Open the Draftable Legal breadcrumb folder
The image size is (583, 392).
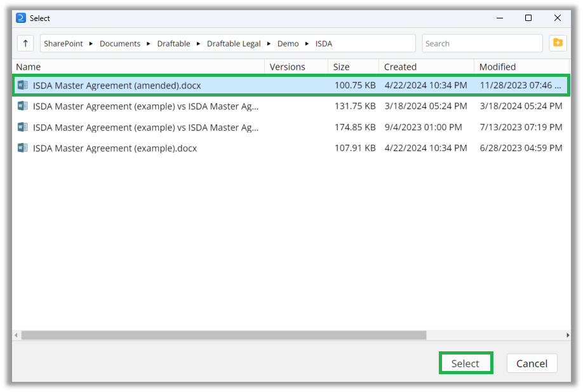tap(234, 43)
